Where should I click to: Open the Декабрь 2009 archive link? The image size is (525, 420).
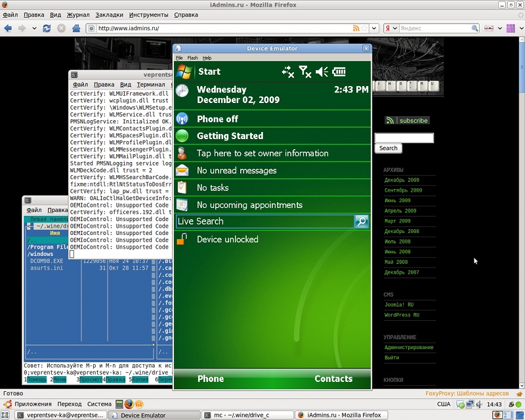[402, 180]
